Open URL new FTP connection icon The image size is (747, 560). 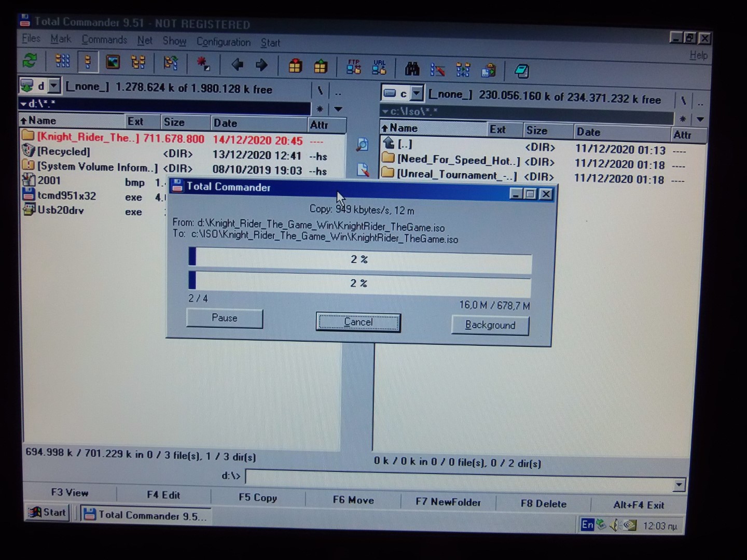click(379, 67)
